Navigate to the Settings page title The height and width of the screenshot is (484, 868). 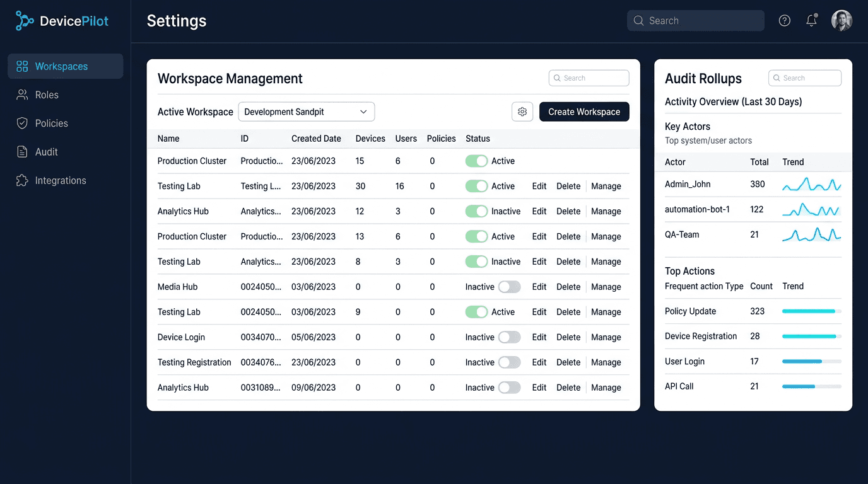(176, 21)
